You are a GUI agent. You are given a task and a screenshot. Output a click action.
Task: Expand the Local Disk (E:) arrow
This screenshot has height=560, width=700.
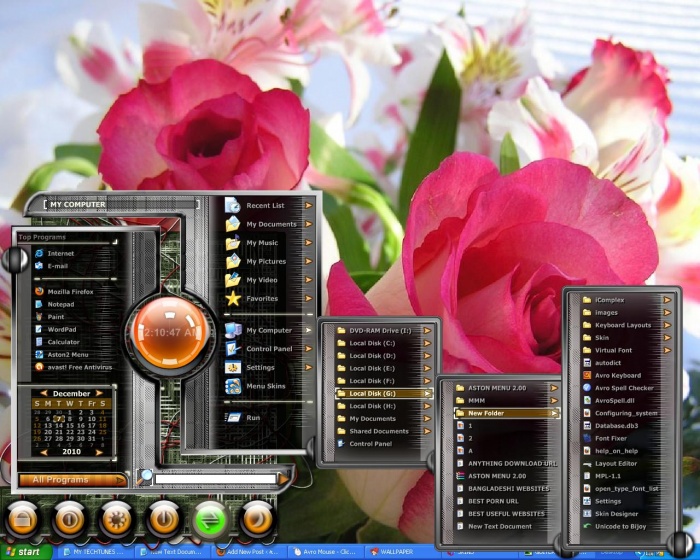(427, 368)
